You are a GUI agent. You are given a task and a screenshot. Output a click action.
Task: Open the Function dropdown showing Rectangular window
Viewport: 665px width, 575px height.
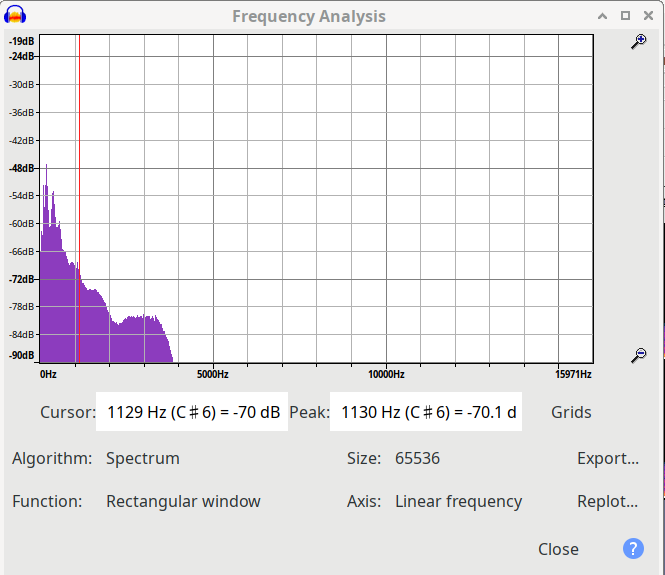pos(183,502)
